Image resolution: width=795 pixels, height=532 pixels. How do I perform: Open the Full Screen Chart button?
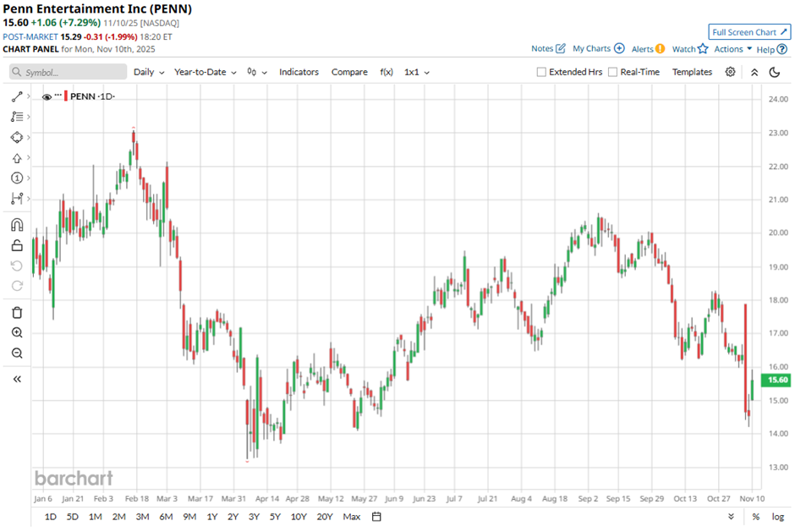click(x=749, y=32)
